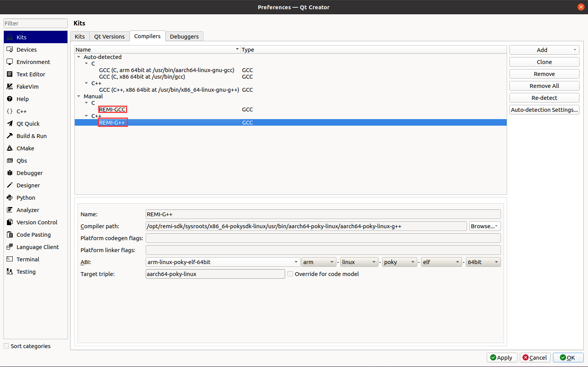Cancel the Preferences dialog

[x=535, y=358]
